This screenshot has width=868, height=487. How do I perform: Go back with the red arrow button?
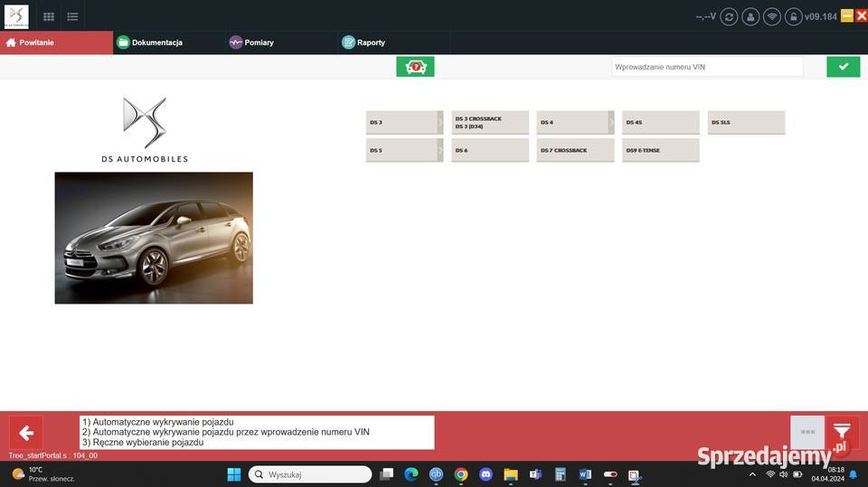point(26,433)
